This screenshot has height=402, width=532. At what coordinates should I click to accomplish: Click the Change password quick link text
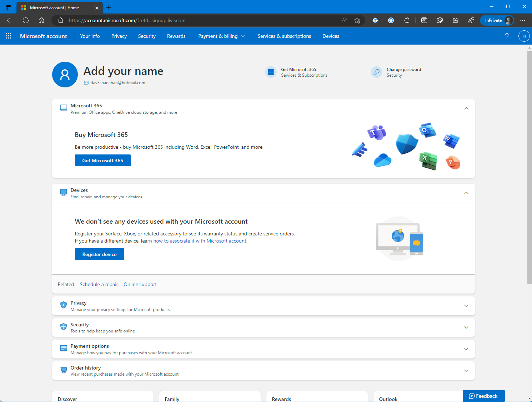tap(404, 70)
